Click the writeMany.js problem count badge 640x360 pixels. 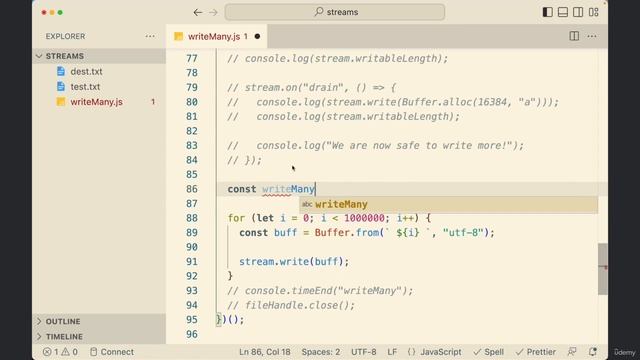coord(153,102)
